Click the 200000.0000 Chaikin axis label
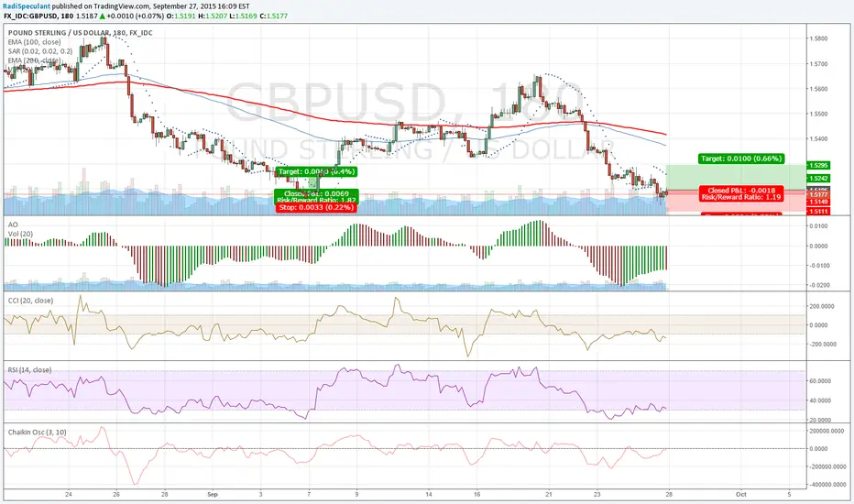Image resolution: width=854 pixels, height=504 pixels. (827, 431)
